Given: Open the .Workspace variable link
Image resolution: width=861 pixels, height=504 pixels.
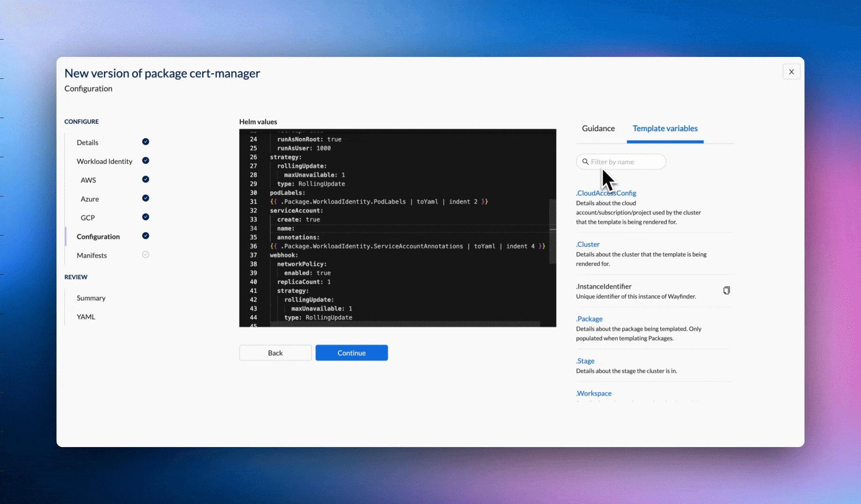Looking at the screenshot, I should pos(593,393).
